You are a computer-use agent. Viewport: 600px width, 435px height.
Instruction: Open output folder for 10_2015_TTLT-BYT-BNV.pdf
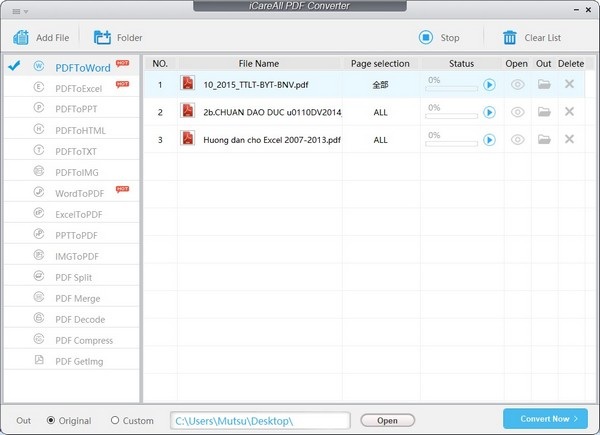coord(544,84)
